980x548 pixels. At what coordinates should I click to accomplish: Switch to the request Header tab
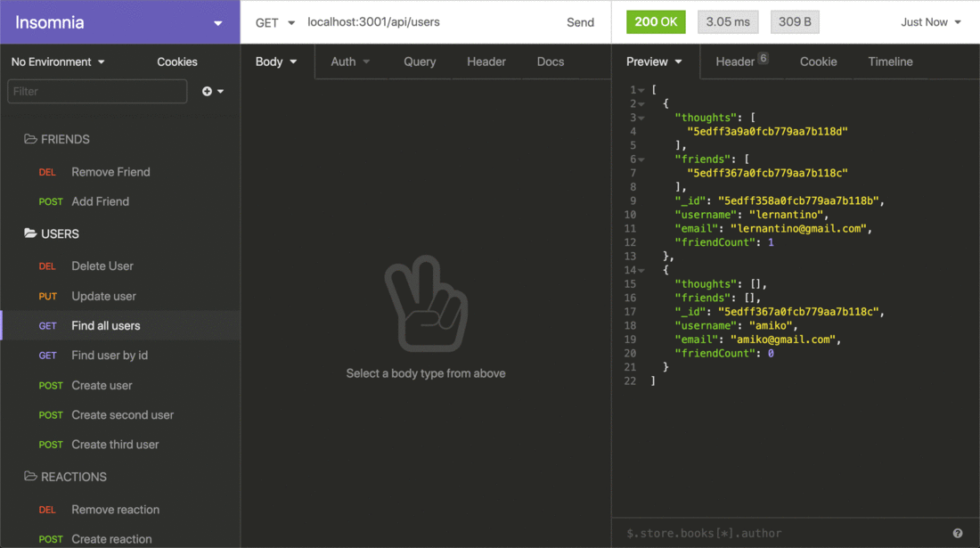[486, 61]
